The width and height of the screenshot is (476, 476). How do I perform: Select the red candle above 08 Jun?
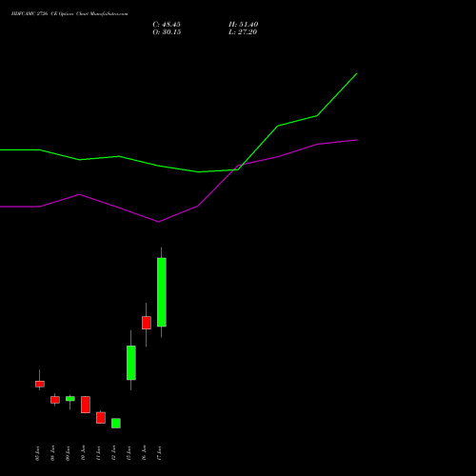[55, 400]
